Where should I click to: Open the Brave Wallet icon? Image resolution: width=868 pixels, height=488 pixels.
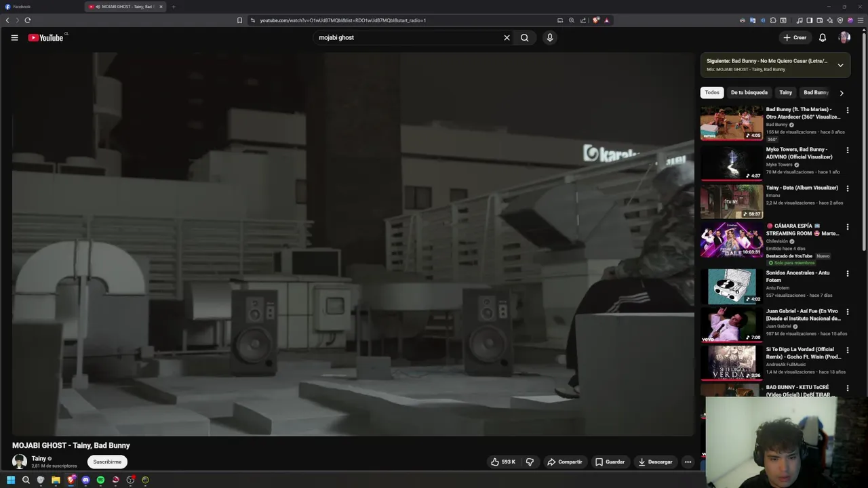[820, 20]
